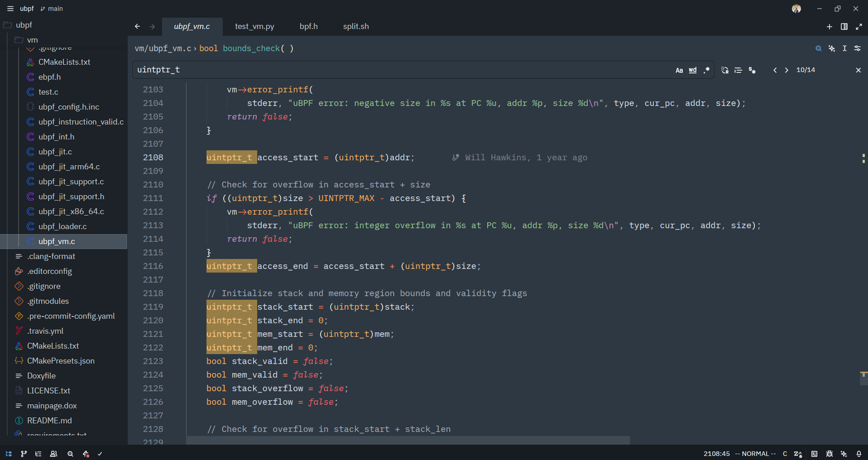Go back in navigation history
The height and width of the screenshot is (460, 868).
(137, 27)
